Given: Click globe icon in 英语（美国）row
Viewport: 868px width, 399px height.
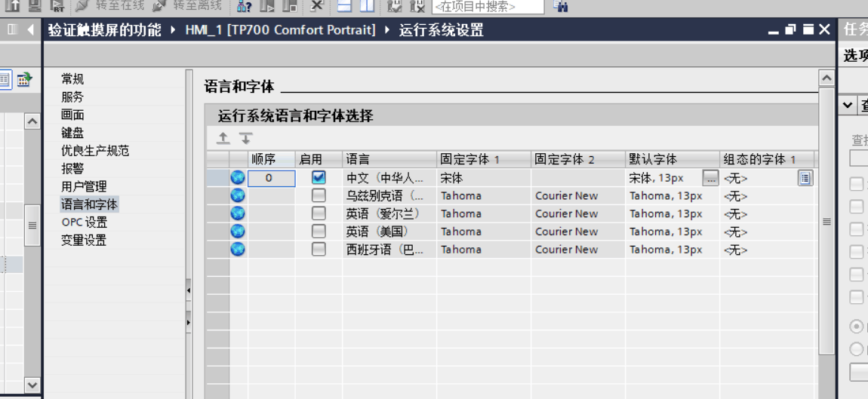Looking at the screenshot, I should [238, 231].
